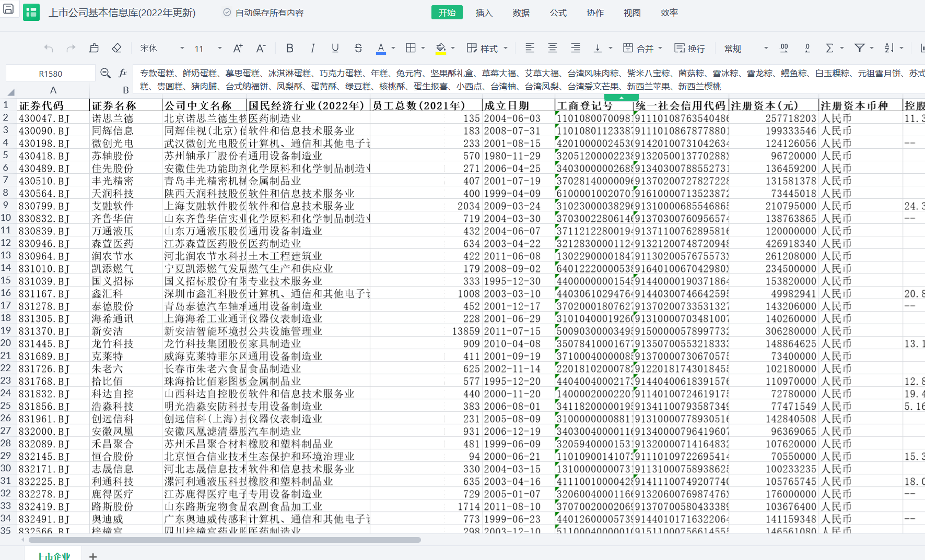
Task: Expand the fill color dropdown arrow
Action: pos(453,49)
